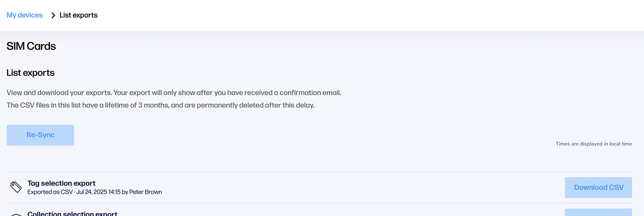Click the 'Times are displayed in local time' note
The image size is (644, 216).
click(x=594, y=144)
